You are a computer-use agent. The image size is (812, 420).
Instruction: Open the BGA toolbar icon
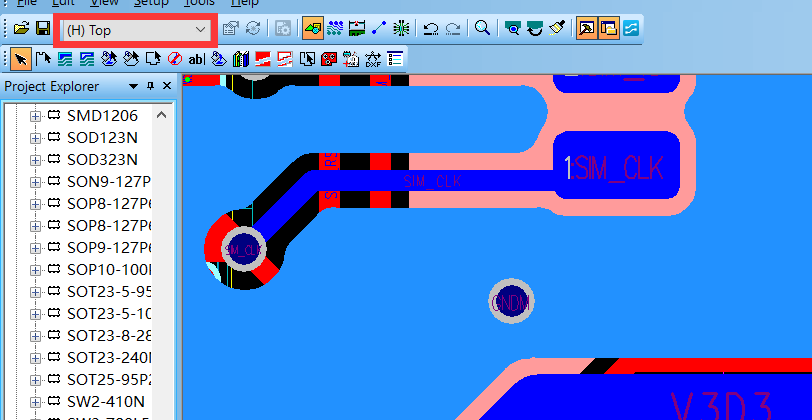coord(401,28)
